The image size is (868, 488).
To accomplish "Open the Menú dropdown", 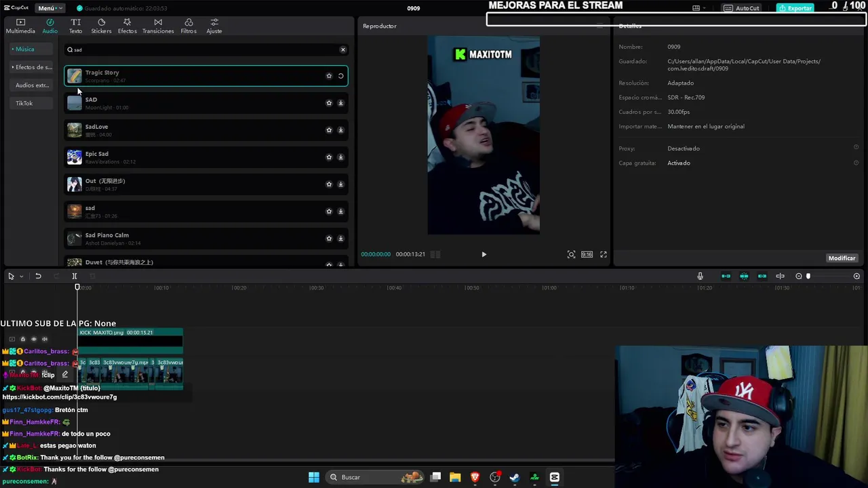I will pyautogui.click(x=50, y=8).
